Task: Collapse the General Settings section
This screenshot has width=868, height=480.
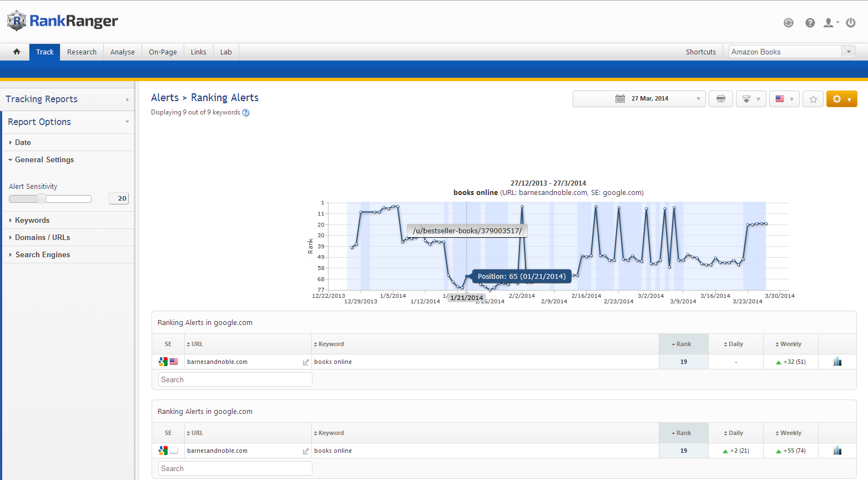Action: pos(44,159)
